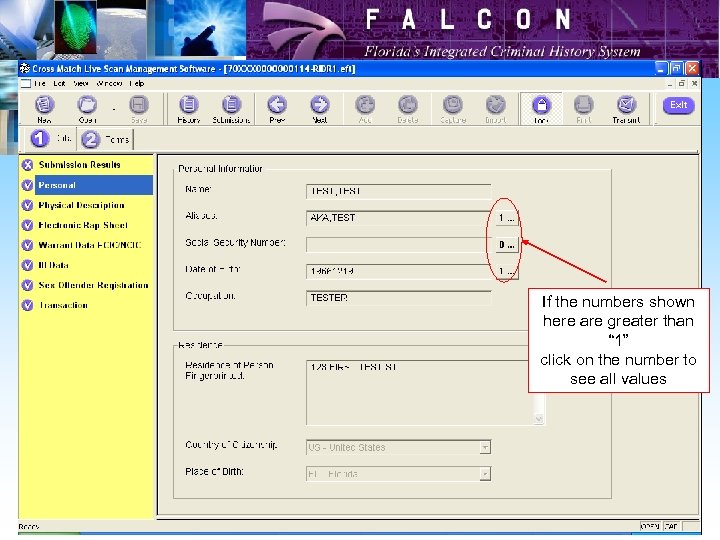Click the Aliases count button showing 1
720x540 pixels.
(507, 218)
